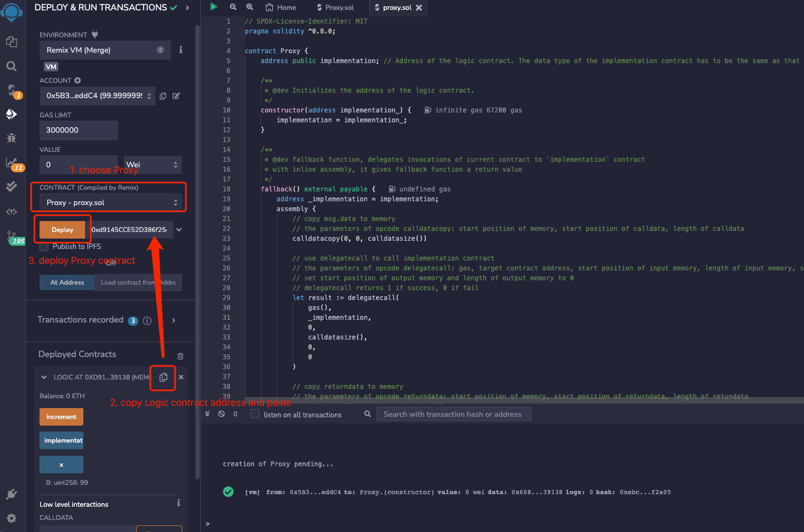Open the File Explorer sidebar icon
The height and width of the screenshot is (532, 804).
(x=12, y=42)
